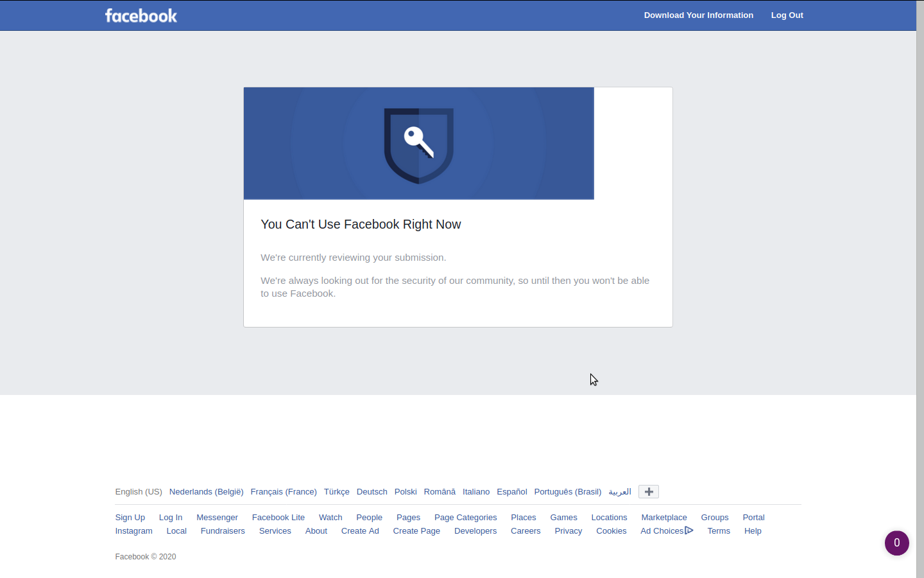Open the Games footer link
This screenshot has height=578, width=924.
[x=564, y=518]
